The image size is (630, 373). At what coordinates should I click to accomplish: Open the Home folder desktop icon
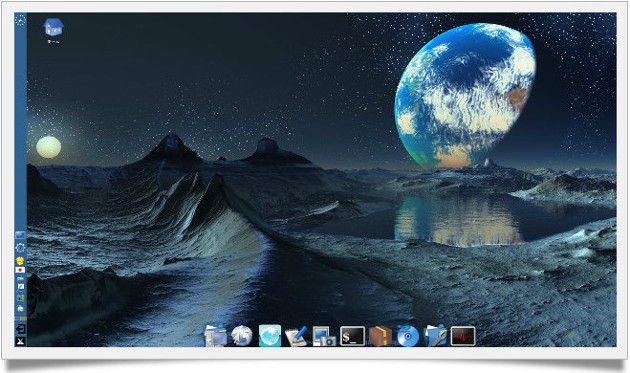click(53, 28)
